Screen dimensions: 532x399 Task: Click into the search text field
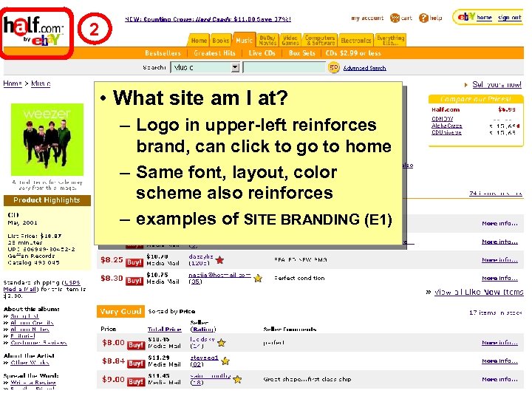click(284, 67)
